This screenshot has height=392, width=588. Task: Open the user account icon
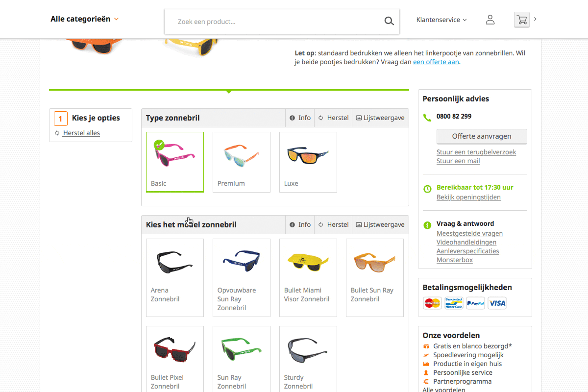pyautogui.click(x=490, y=20)
